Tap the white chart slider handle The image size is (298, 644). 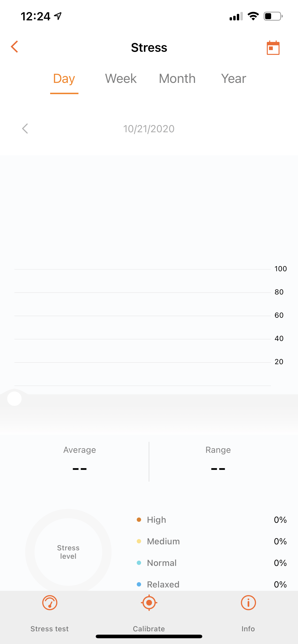point(15,398)
